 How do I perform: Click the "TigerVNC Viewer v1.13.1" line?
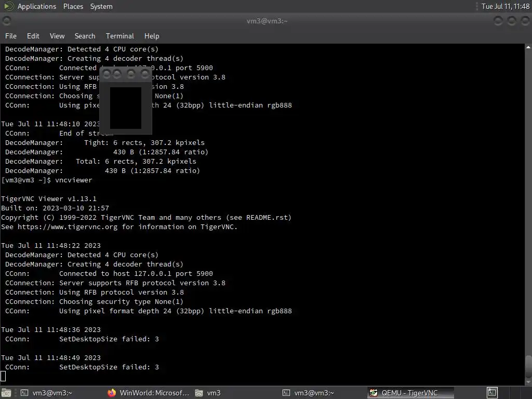49,199
